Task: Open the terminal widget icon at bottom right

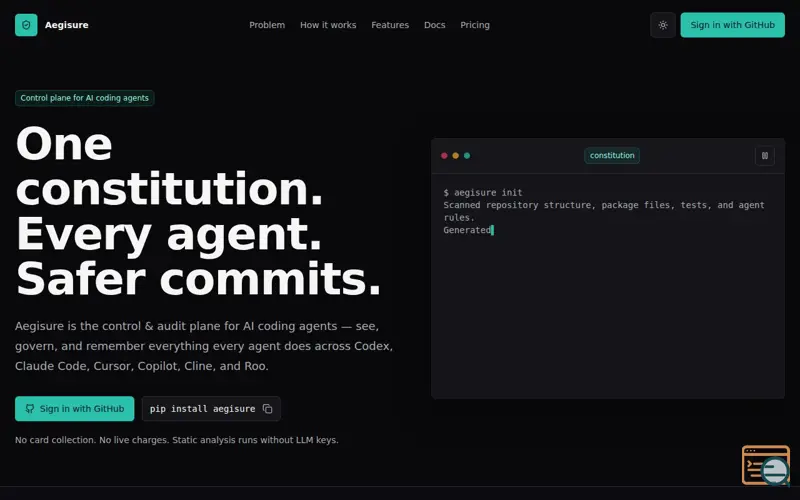Action: pos(765,465)
